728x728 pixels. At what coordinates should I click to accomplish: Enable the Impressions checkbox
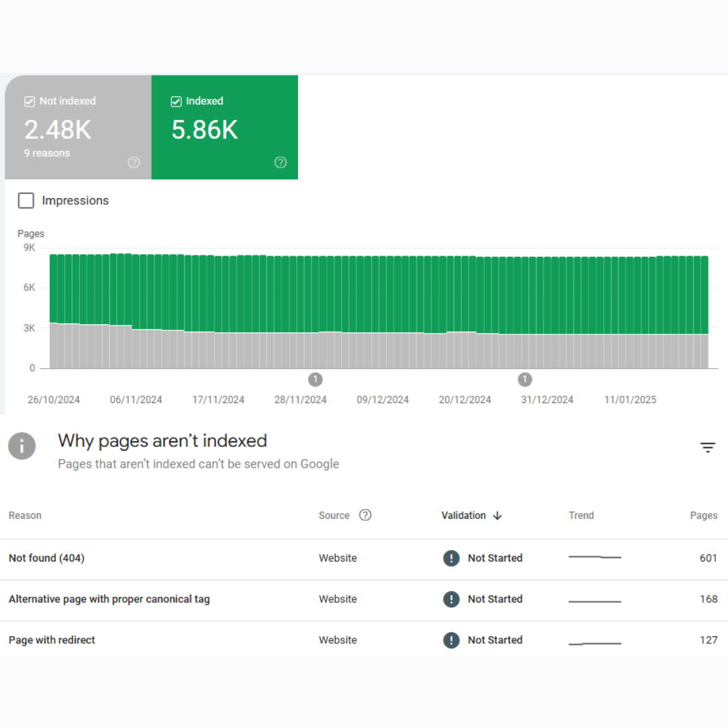26,201
